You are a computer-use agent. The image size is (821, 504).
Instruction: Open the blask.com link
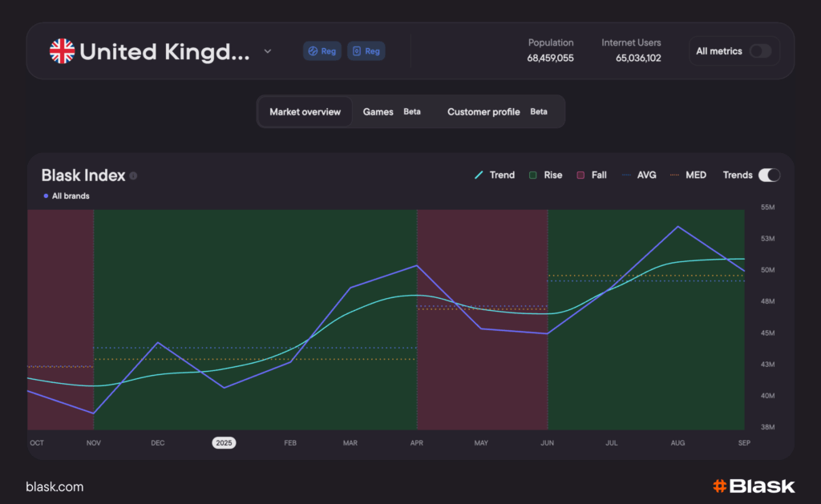pos(55,486)
